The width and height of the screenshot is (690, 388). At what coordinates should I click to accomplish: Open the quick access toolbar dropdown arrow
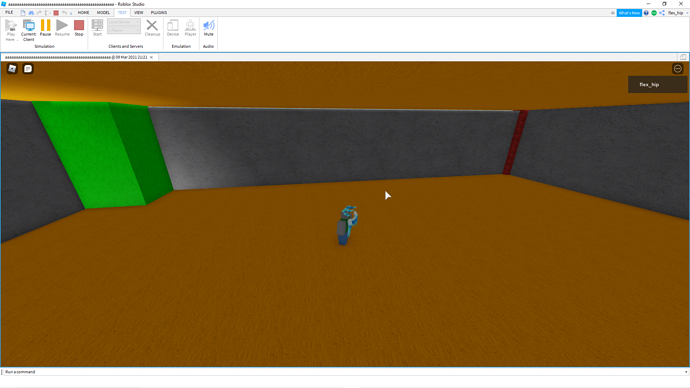(71, 13)
